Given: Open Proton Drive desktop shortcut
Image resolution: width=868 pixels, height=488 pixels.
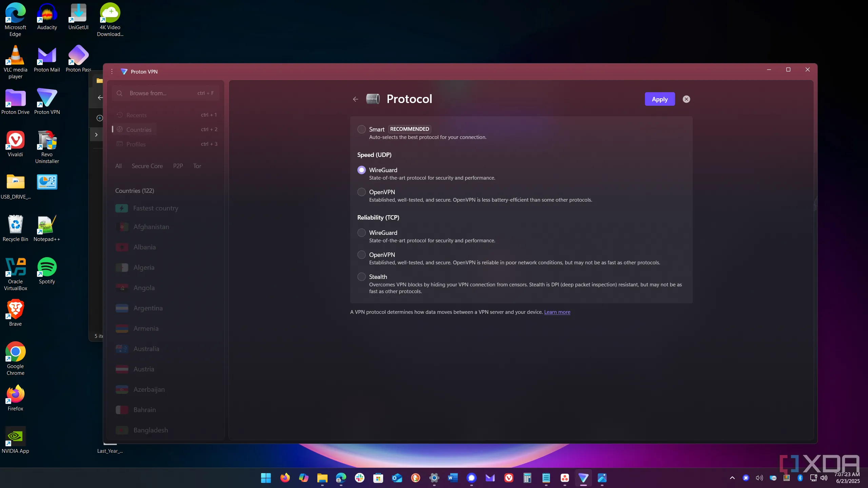Looking at the screenshot, I should click(15, 98).
